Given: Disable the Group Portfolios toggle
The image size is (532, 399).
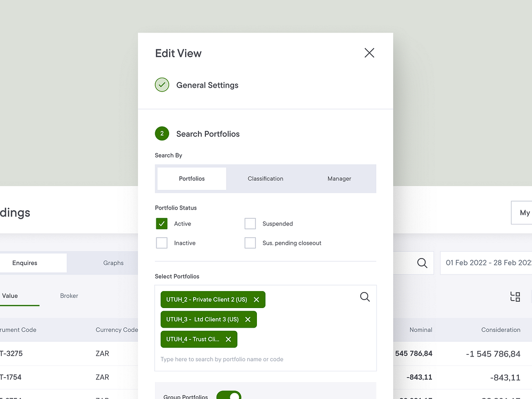Looking at the screenshot, I should click(x=229, y=395).
